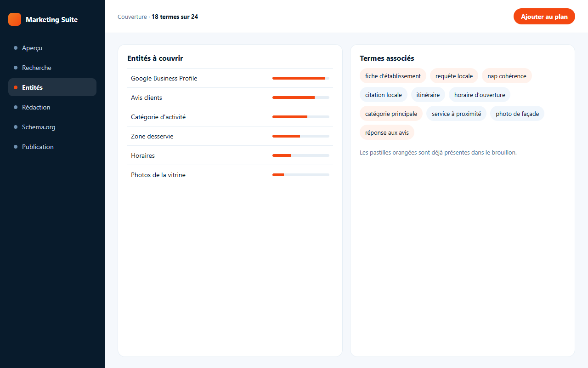
Task: Click the Ajouter au plan button
Action: click(x=544, y=17)
